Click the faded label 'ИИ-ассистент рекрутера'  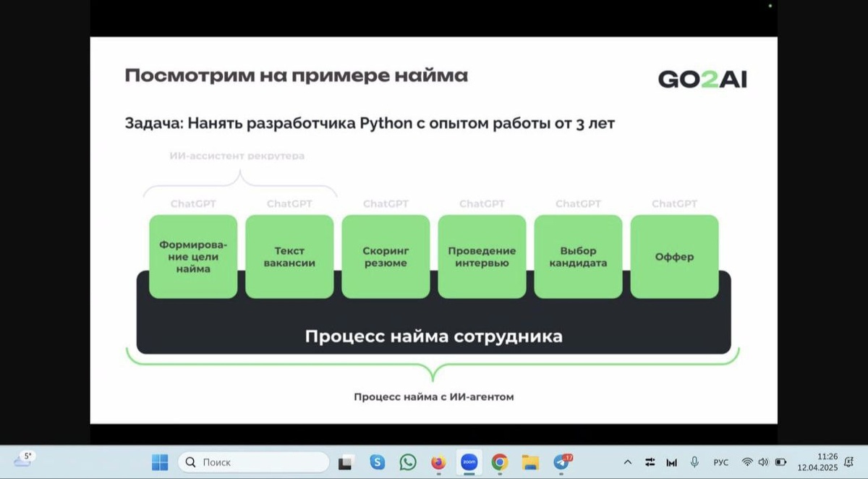click(237, 156)
